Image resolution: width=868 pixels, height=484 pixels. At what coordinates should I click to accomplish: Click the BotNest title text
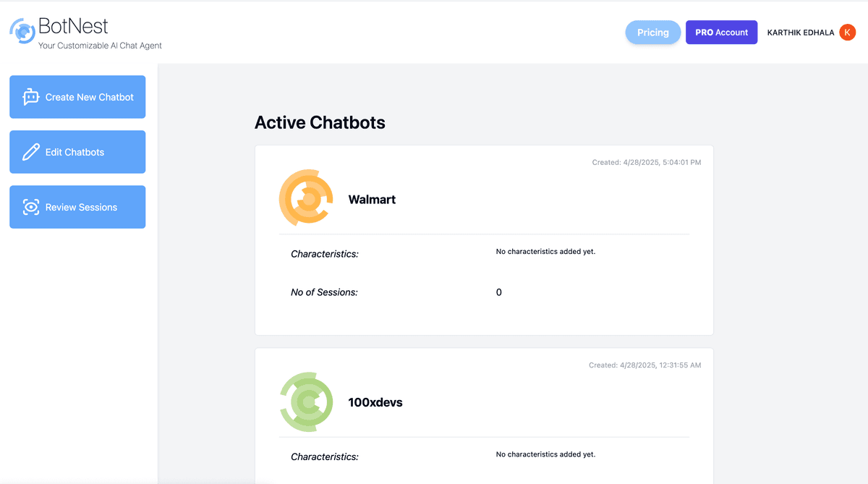(73, 26)
